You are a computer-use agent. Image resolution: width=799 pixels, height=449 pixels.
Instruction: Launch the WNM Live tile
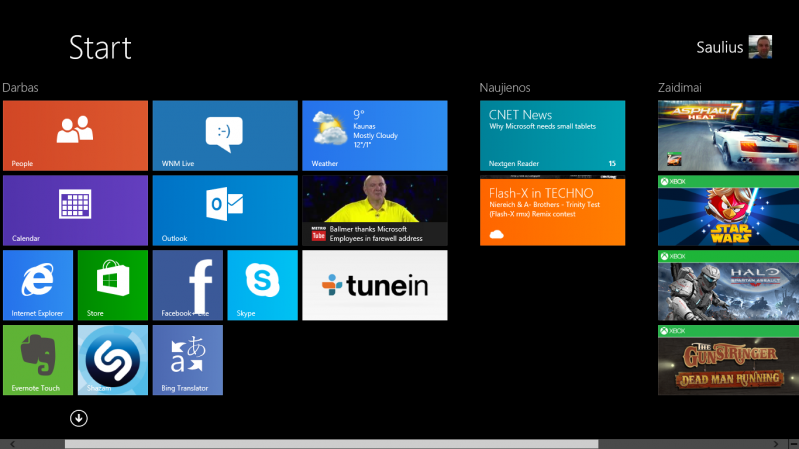click(225, 135)
